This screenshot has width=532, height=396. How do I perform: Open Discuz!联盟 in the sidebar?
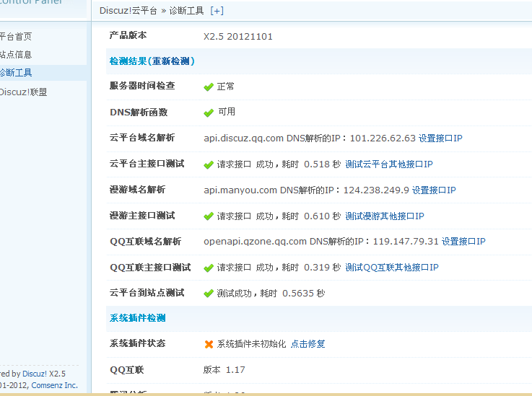23,92
